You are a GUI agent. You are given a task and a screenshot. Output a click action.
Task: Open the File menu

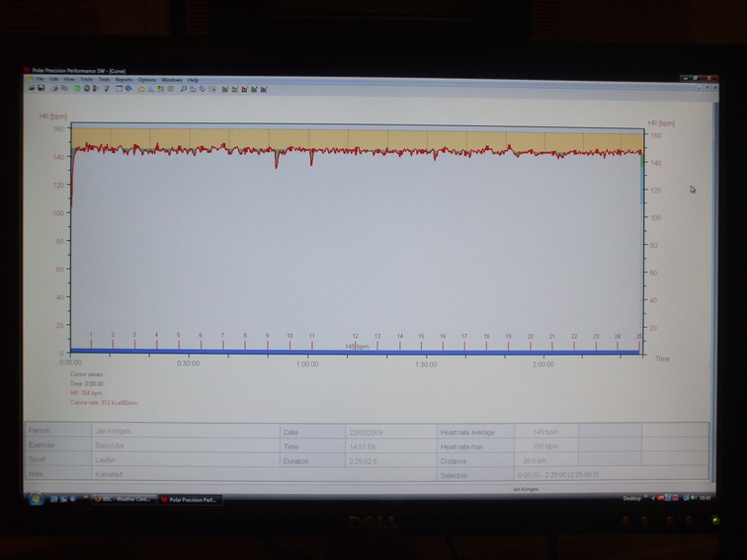coord(40,79)
